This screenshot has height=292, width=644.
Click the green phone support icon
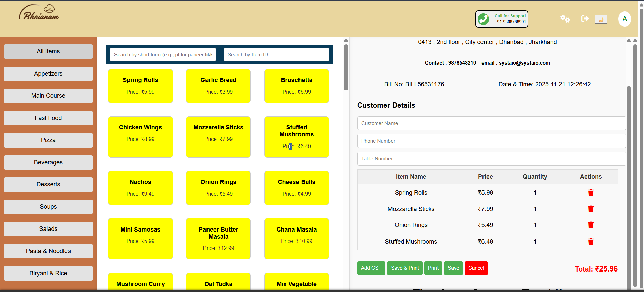pyautogui.click(x=484, y=19)
